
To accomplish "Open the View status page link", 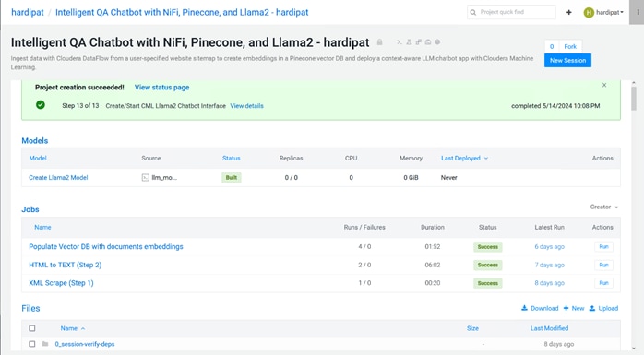I will (x=161, y=87).
